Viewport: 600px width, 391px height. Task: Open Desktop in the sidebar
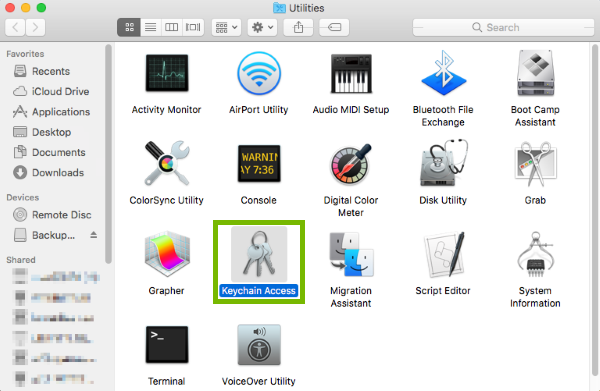click(42, 132)
